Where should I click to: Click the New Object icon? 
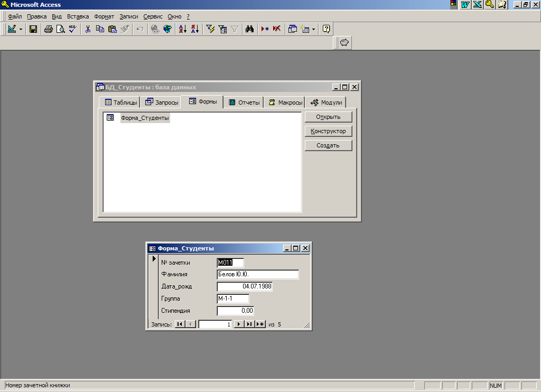tap(305, 29)
